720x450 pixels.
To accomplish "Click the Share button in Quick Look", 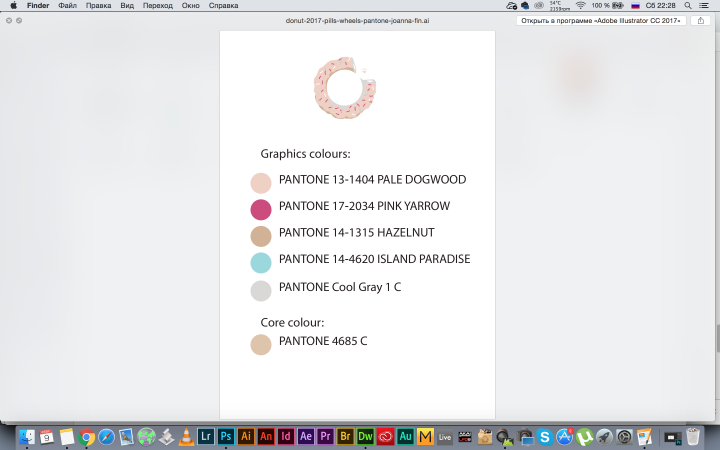I will coord(701,21).
